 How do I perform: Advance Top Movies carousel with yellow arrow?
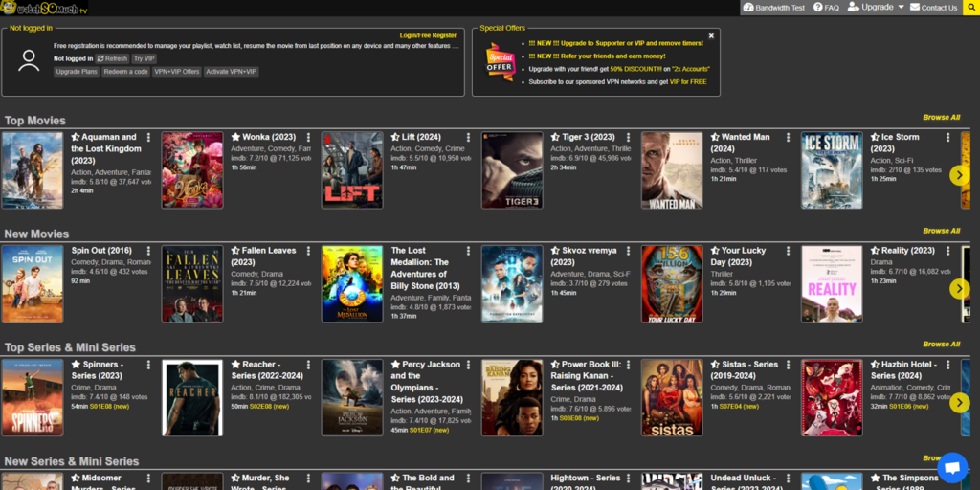(959, 175)
